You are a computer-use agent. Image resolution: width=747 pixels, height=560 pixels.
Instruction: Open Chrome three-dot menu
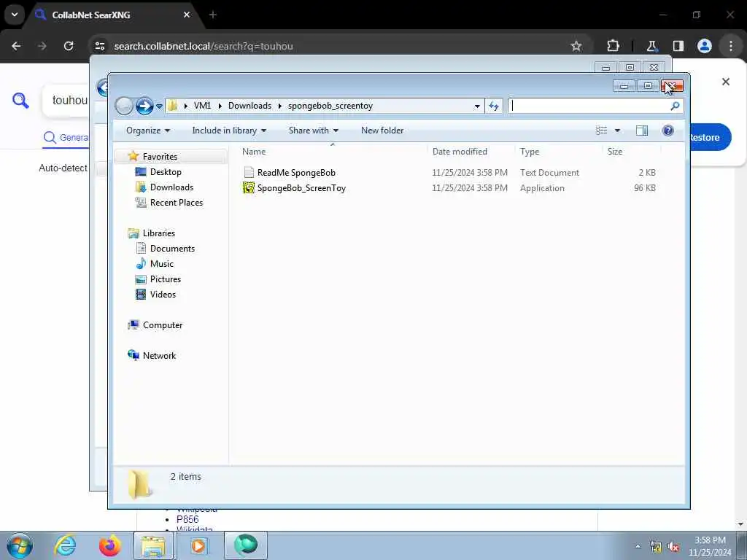[x=730, y=46]
